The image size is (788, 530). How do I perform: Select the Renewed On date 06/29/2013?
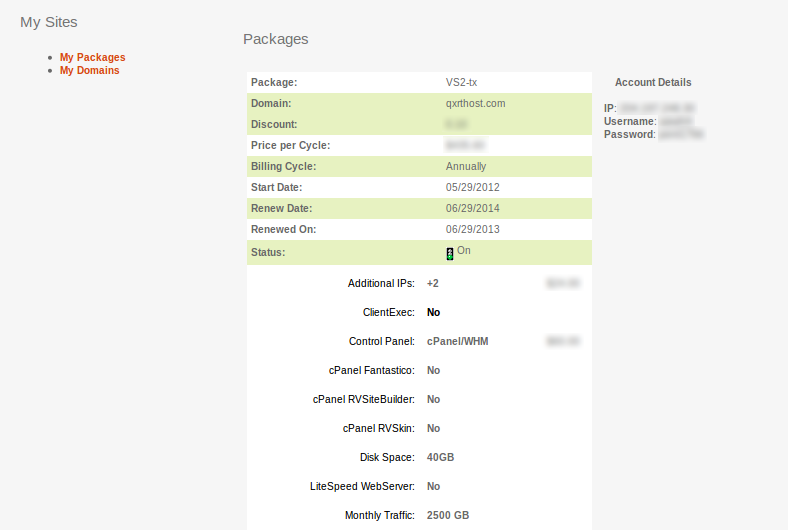coord(472,229)
